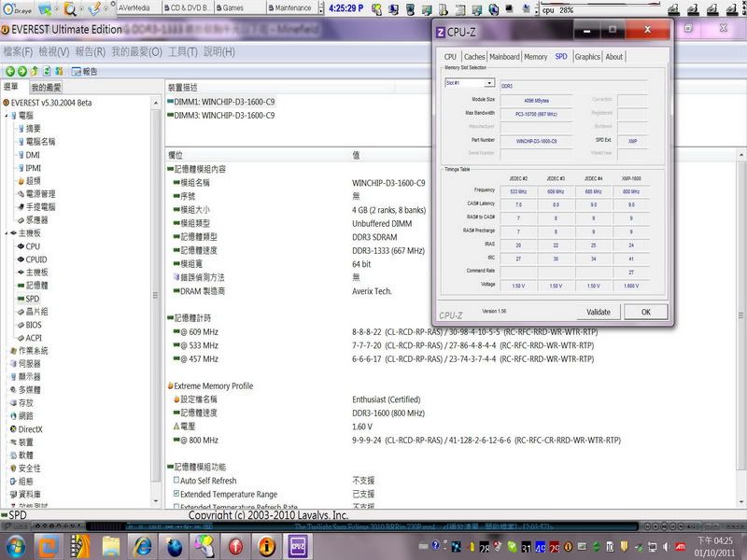Image resolution: width=747 pixels, height=560 pixels.
Task: Open the AVerMedia toolbar folder
Action: [134, 7]
